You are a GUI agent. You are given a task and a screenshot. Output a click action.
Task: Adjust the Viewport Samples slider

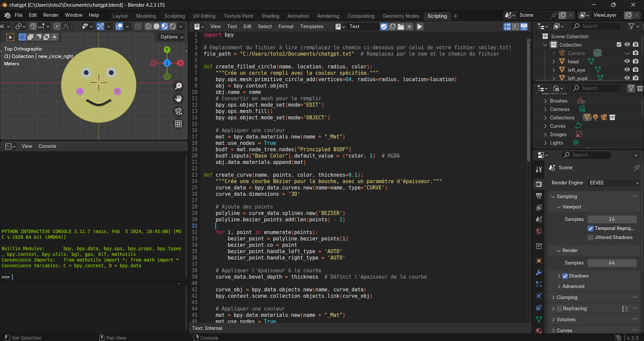click(x=612, y=219)
